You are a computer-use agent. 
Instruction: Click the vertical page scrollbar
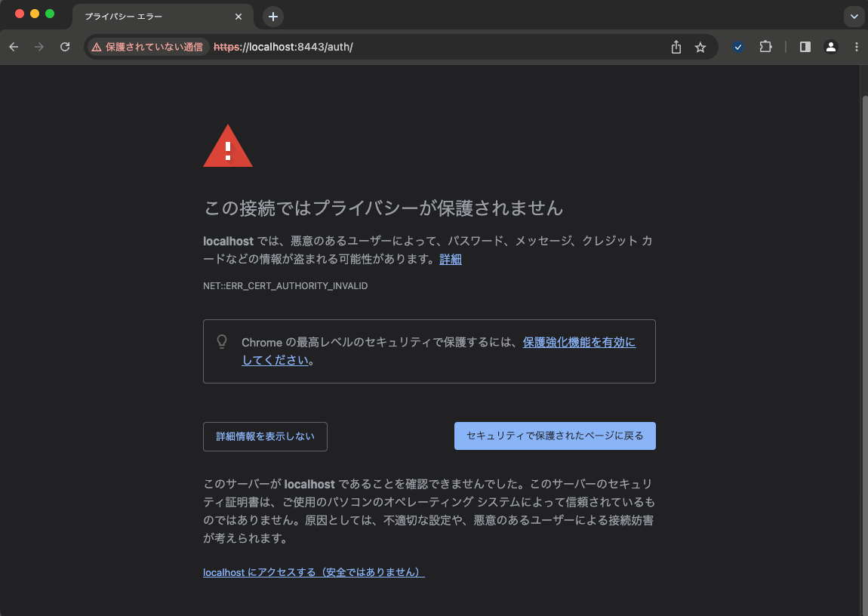pyautogui.click(x=864, y=354)
